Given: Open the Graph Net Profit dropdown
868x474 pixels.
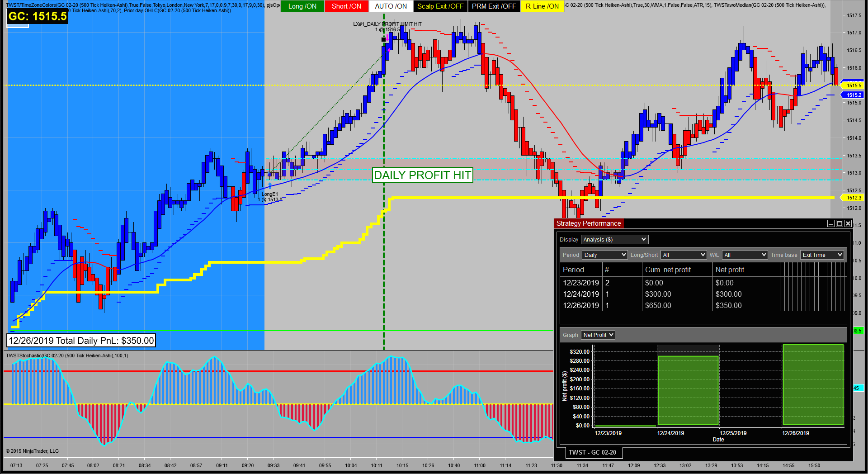Looking at the screenshot, I should point(598,335).
